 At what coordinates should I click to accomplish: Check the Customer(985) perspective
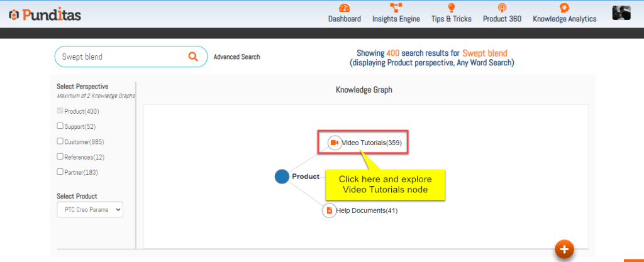pos(60,141)
